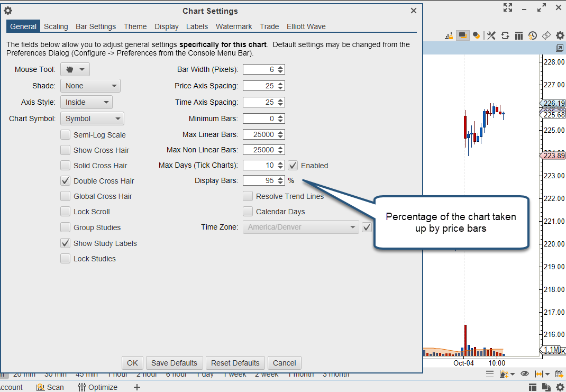The image size is (566, 392).
Task: Click the eye visibility icon below chart
Action: 524,374
